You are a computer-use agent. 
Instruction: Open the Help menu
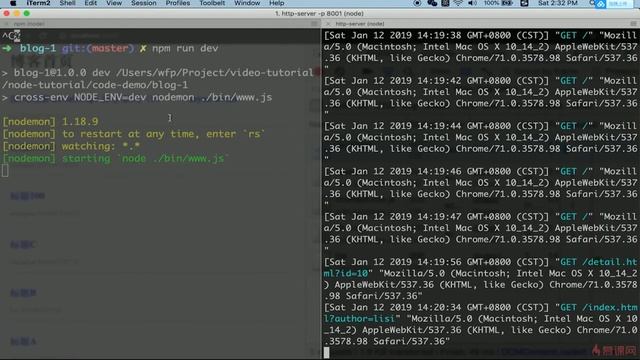click(x=276, y=3)
